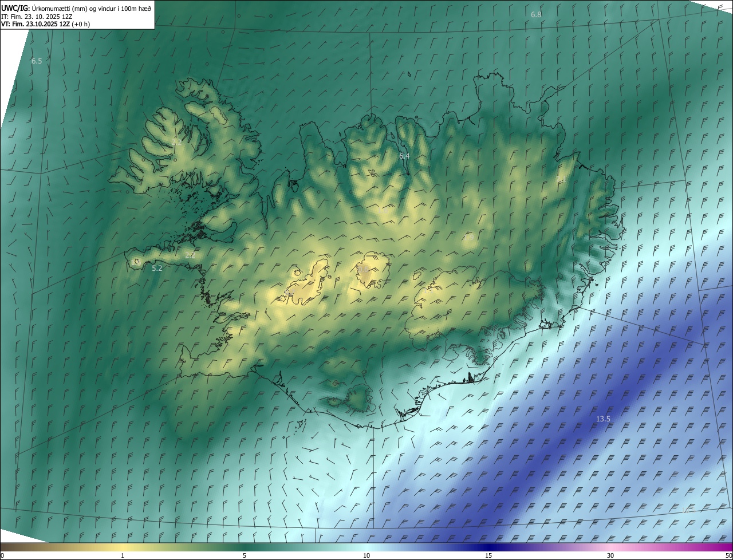Image resolution: width=733 pixels, height=560 pixels.
Task: Click the '30' tick on the color scale
Action: coord(610,555)
